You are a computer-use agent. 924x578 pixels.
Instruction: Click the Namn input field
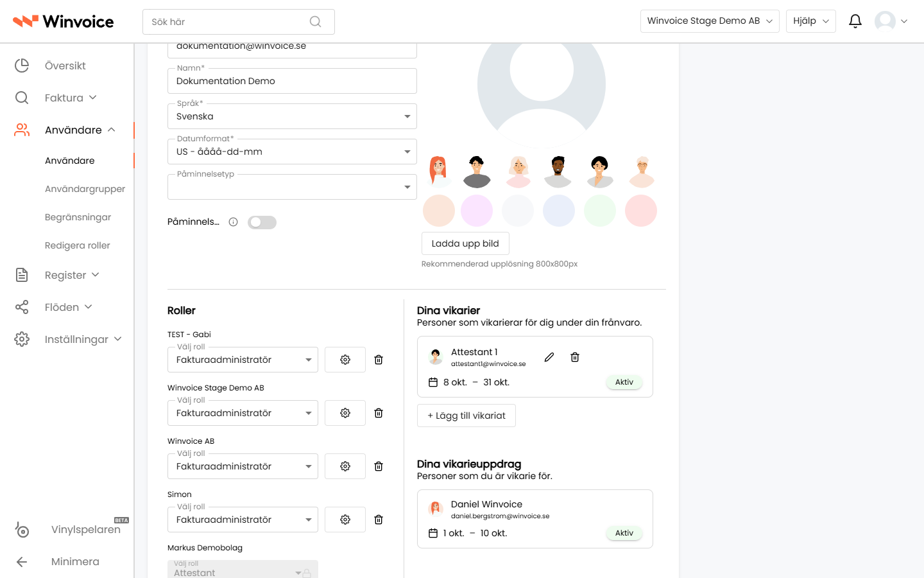click(x=292, y=81)
